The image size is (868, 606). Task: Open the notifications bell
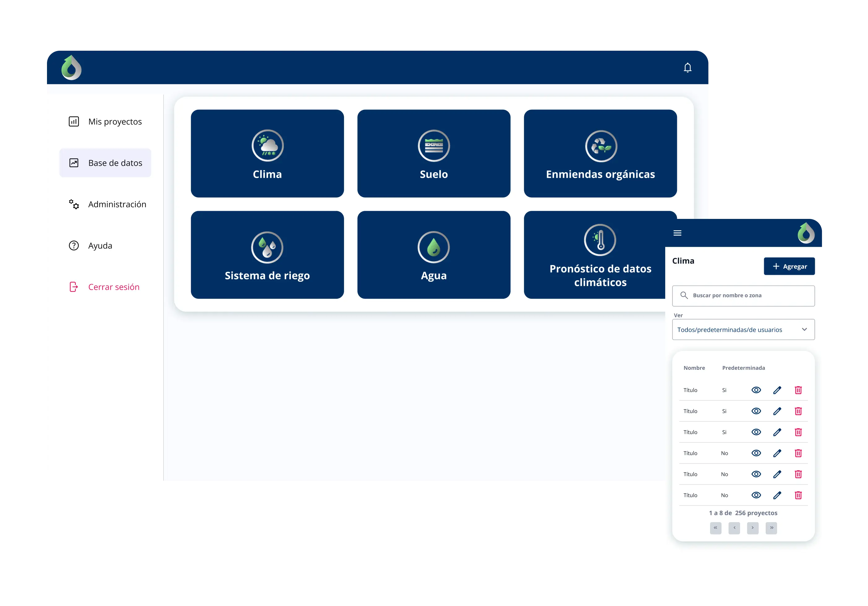coord(687,67)
